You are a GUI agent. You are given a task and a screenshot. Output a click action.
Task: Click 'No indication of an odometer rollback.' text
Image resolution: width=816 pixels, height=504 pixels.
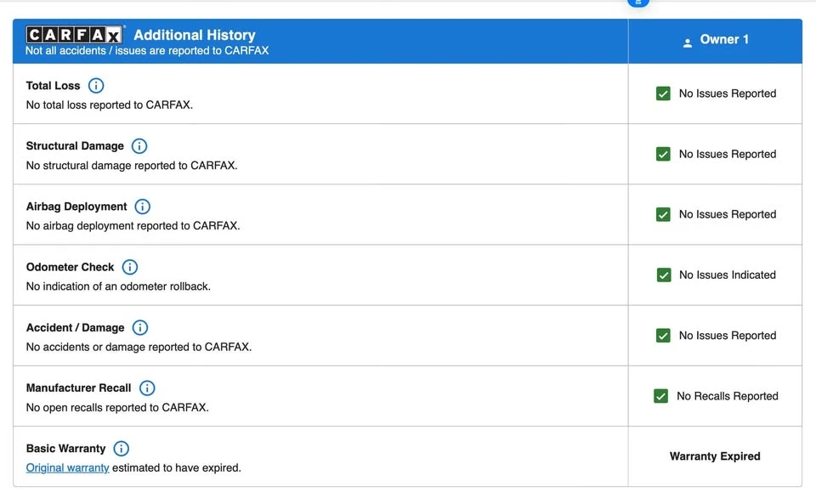118,286
